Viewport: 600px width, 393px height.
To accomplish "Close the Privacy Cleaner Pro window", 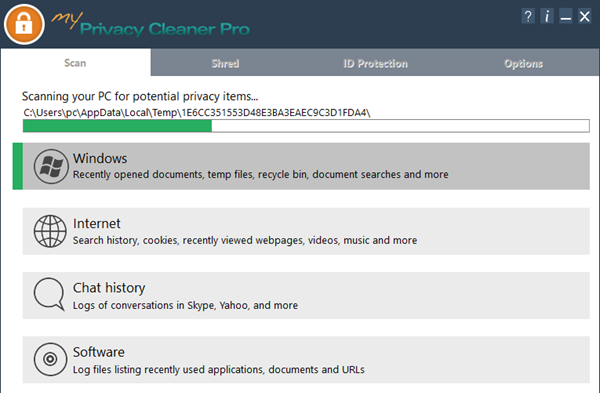I will click(x=584, y=16).
